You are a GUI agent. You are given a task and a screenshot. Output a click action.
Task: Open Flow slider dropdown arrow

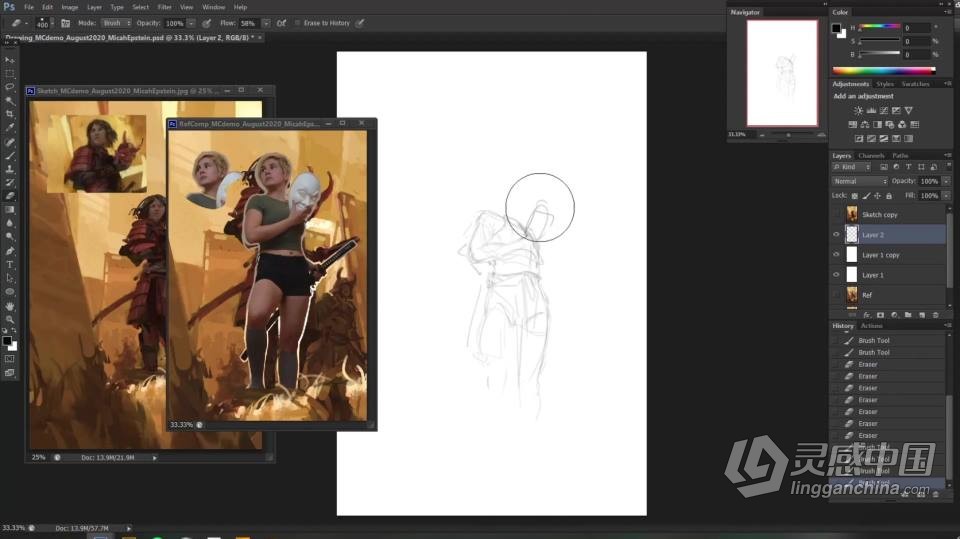point(266,23)
